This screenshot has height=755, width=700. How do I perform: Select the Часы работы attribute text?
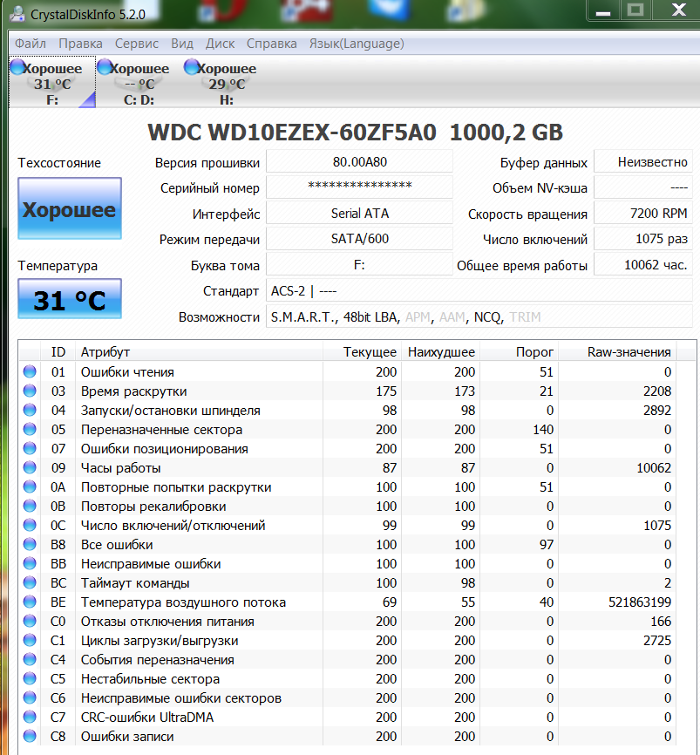click(121, 468)
